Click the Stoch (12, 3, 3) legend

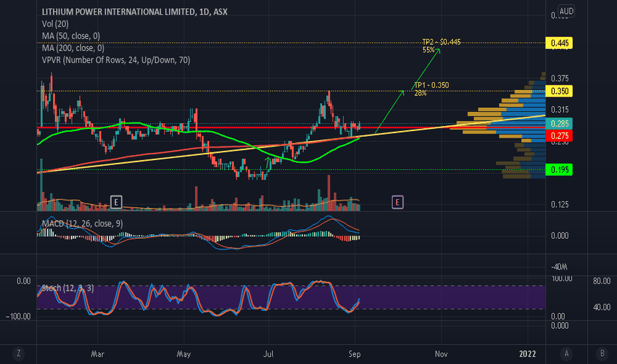pos(68,288)
